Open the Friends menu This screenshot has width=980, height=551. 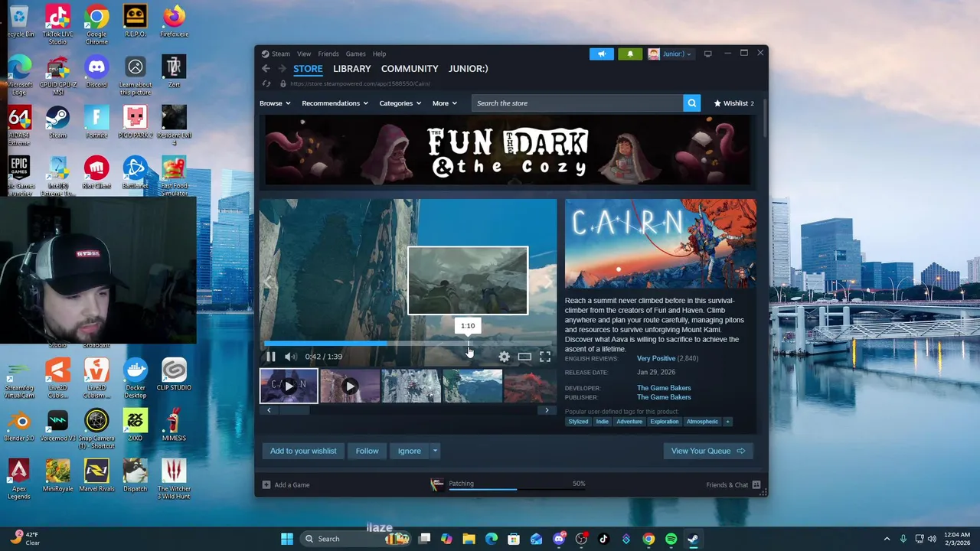328,54
